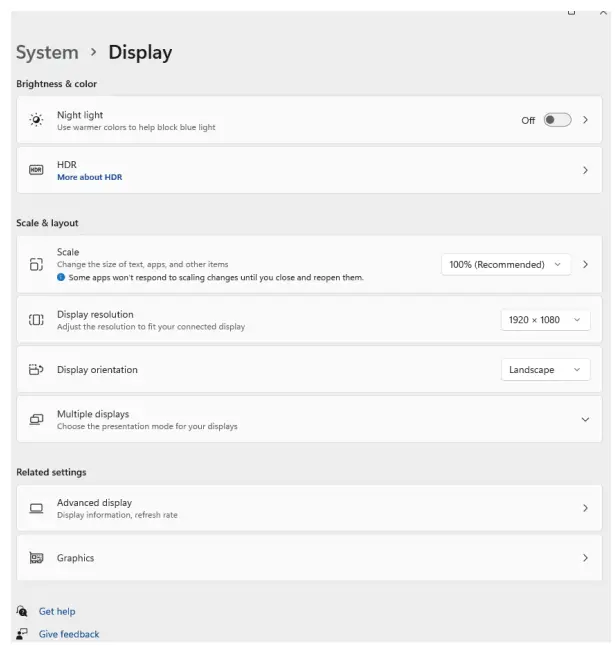Open Night light settings chevron arrow
This screenshot has width=615, height=649.
[586, 120]
